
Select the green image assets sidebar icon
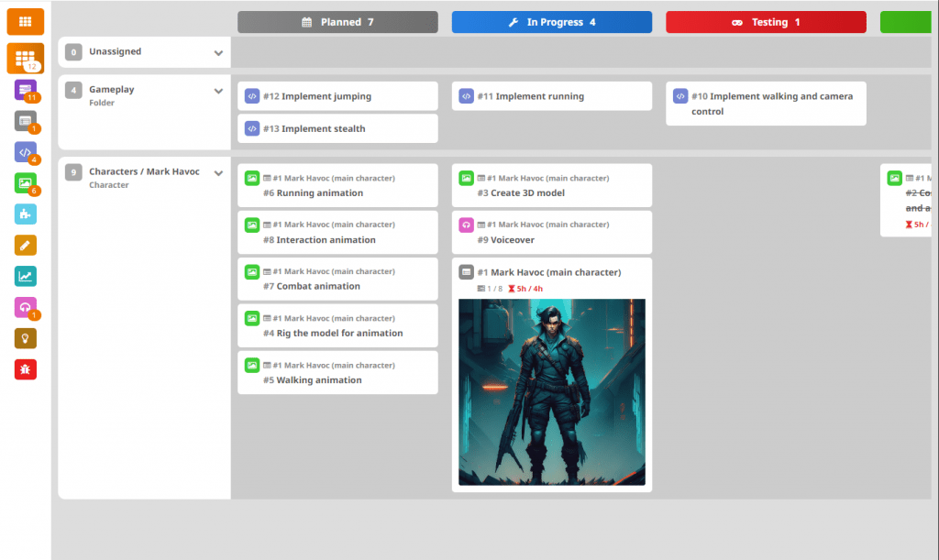click(x=25, y=183)
